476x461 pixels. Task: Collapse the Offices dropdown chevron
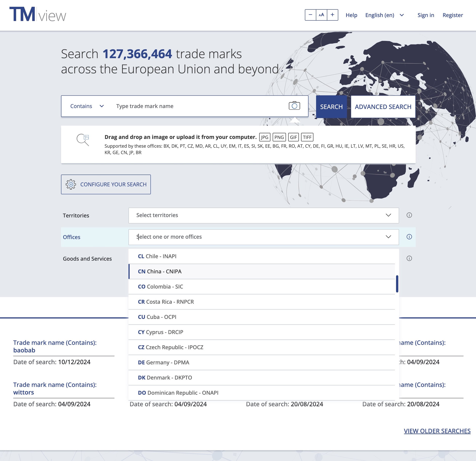[388, 237]
